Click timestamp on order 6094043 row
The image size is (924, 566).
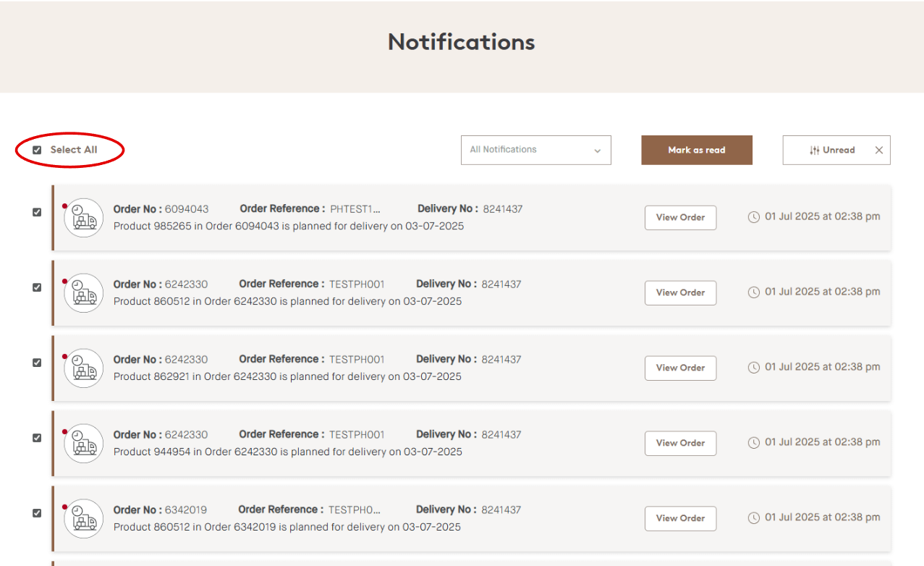pyautogui.click(x=823, y=216)
